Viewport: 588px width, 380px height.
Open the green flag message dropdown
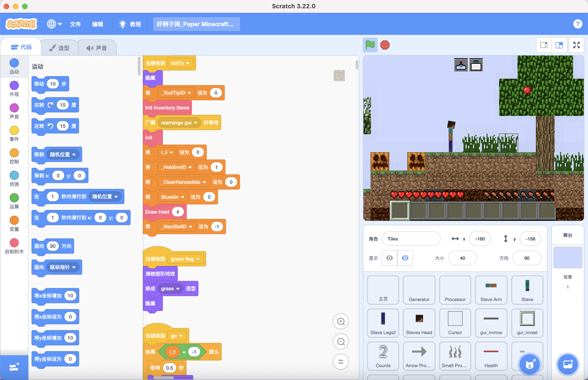pos(185,259)
